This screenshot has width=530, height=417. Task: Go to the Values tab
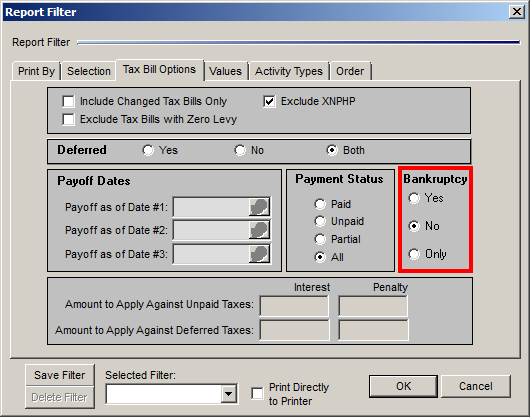click(225, 71)
